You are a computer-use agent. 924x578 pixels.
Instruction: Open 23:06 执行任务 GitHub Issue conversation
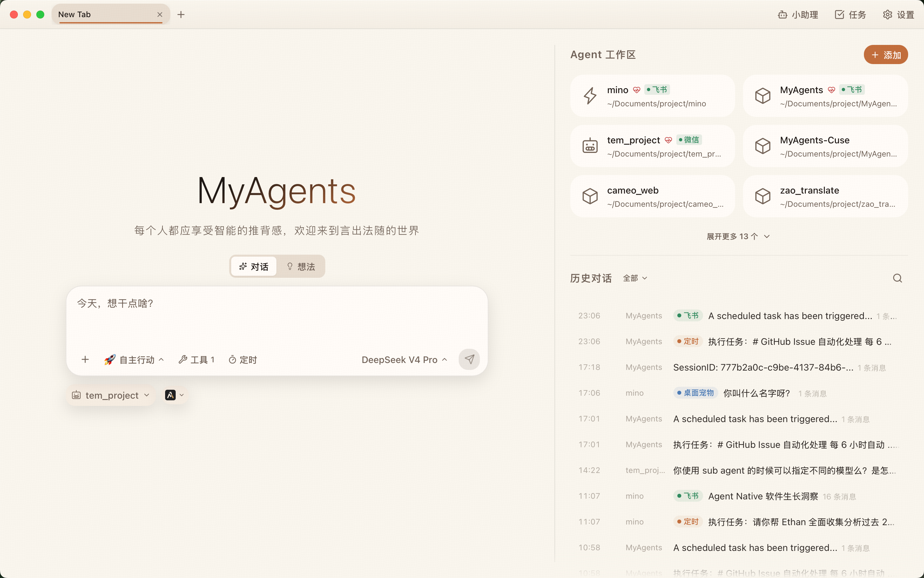(x=738, y=342)
